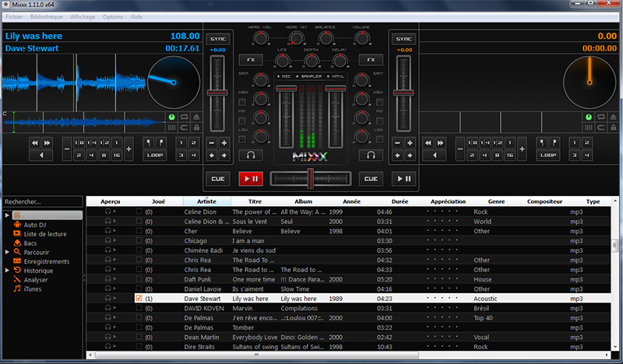This screenshot has width=623, height=364.
Task: Open Liste de lecture in sidebar
Action: (x=45, y=234)
